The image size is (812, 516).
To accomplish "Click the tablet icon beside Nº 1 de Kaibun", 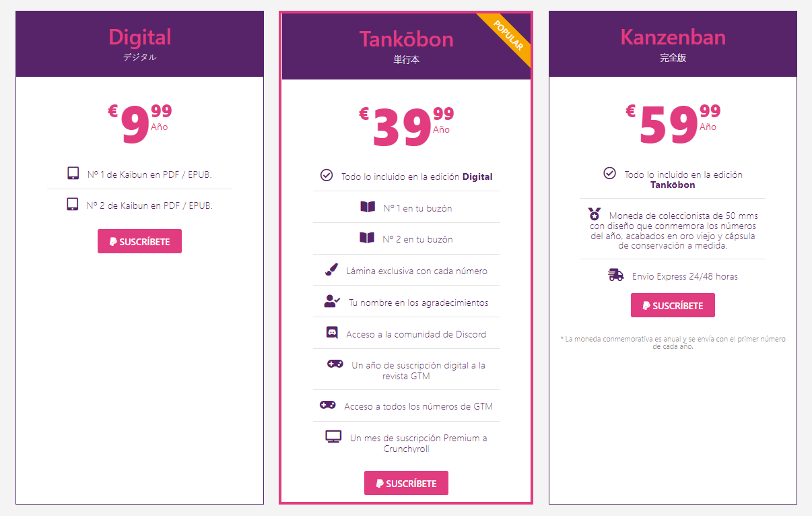I will [73, 173].
